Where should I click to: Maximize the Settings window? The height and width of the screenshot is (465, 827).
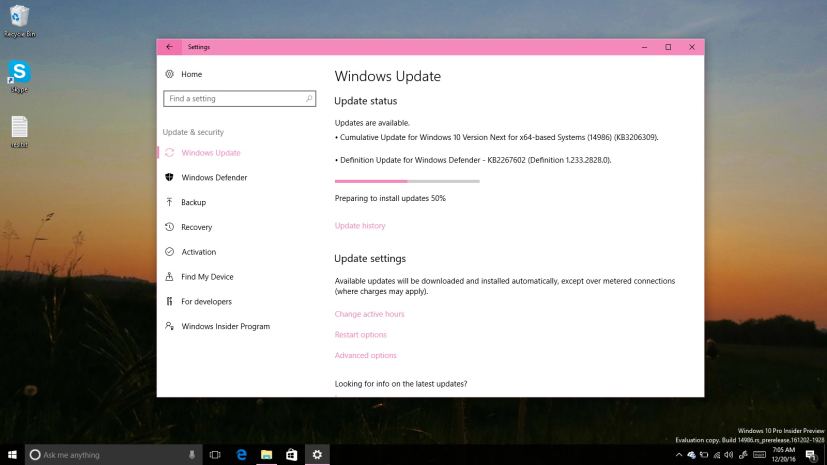(668, 47)
